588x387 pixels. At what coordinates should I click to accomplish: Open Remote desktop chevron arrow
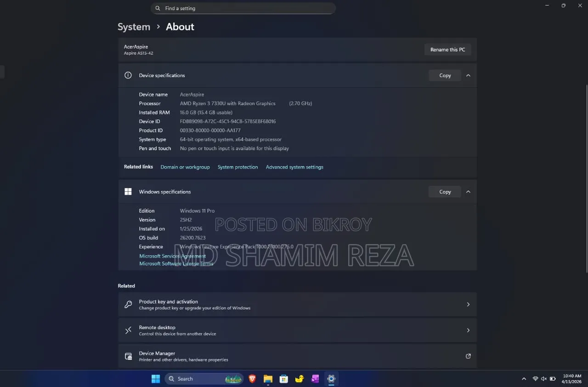pos(468,330)
